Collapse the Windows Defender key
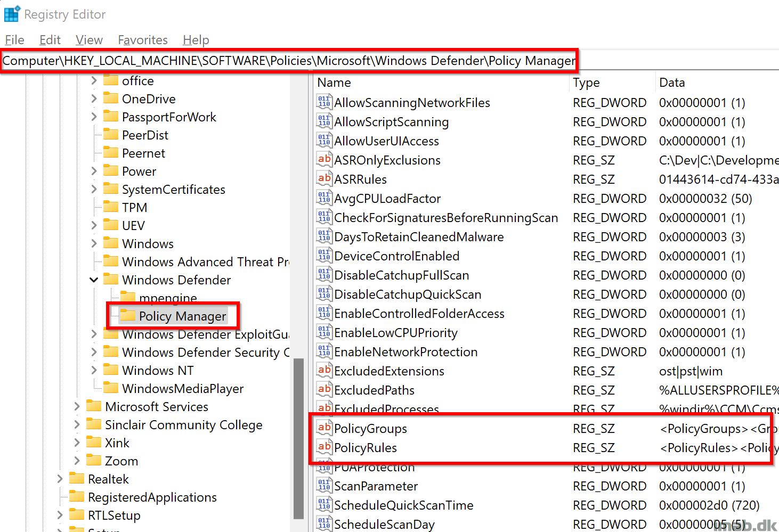Image resolution: width=779 pixels, height=532 pixels. (x=94, y=280)
